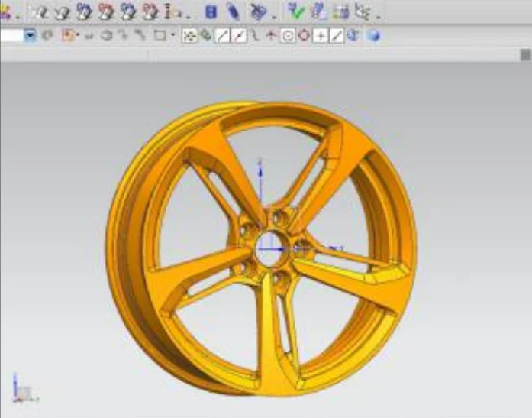Click the selection filter input field

(11, 35)
